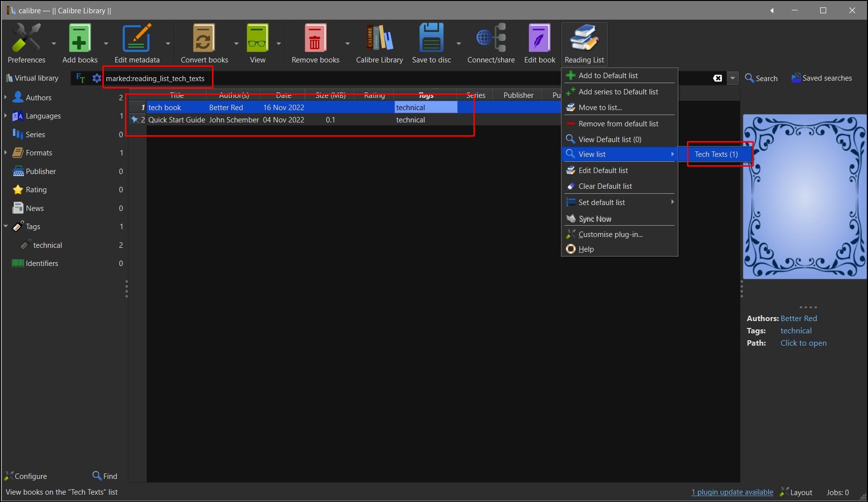Clear the search box text
The height and width of the screenshot is (502, 868).
pyautogui.click(x=717, y=78)
